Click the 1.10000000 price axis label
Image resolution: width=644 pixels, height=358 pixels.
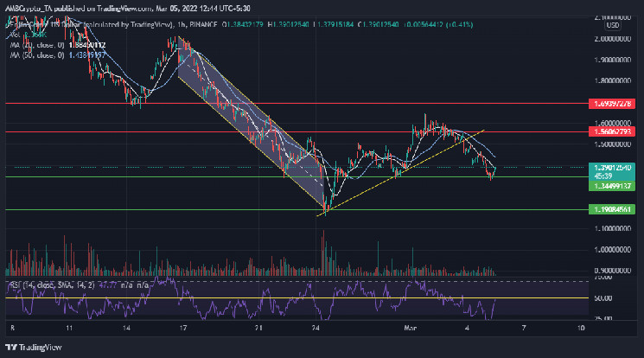[612, 228]
